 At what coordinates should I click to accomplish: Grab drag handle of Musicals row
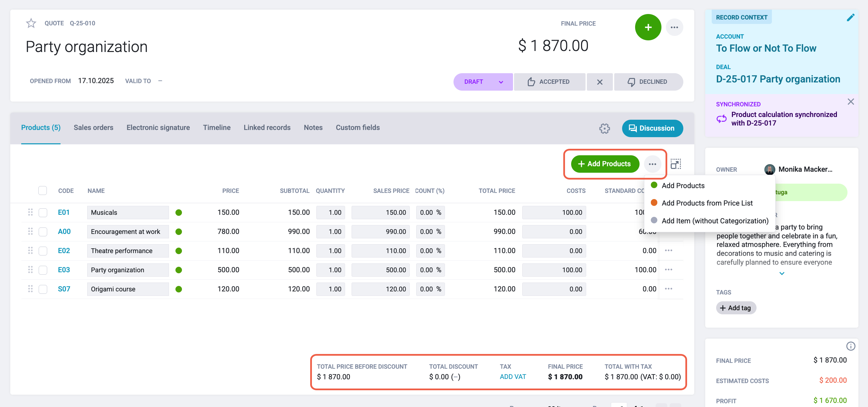coord(30,212)
